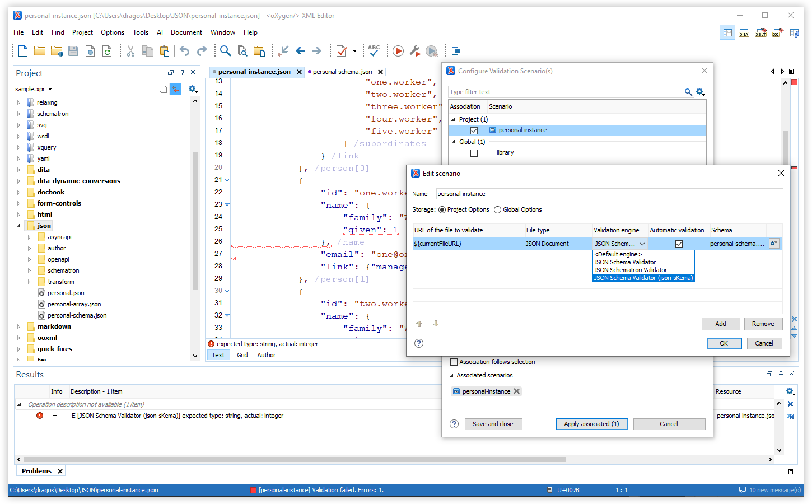Switch to the Author mode tab

[266, 355]
